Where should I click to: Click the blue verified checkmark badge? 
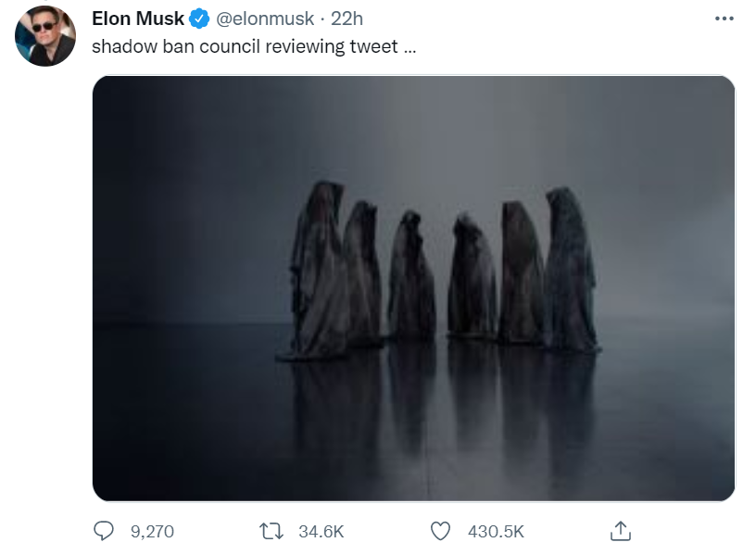coord(199,19)
